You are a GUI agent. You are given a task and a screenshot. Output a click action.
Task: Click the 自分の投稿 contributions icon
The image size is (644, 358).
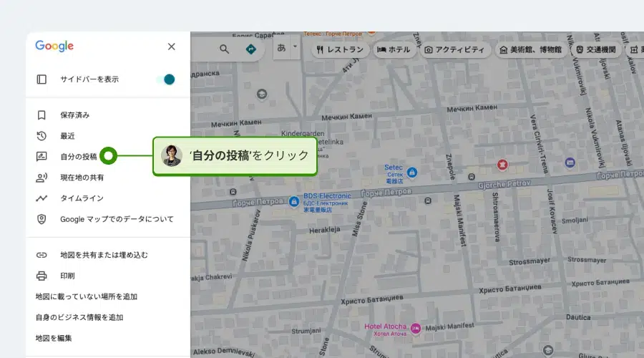click(x=42, y=157)
